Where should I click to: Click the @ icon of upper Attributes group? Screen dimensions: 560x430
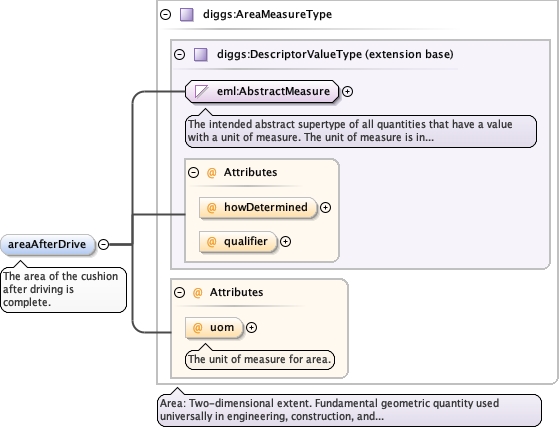(211, 172)
